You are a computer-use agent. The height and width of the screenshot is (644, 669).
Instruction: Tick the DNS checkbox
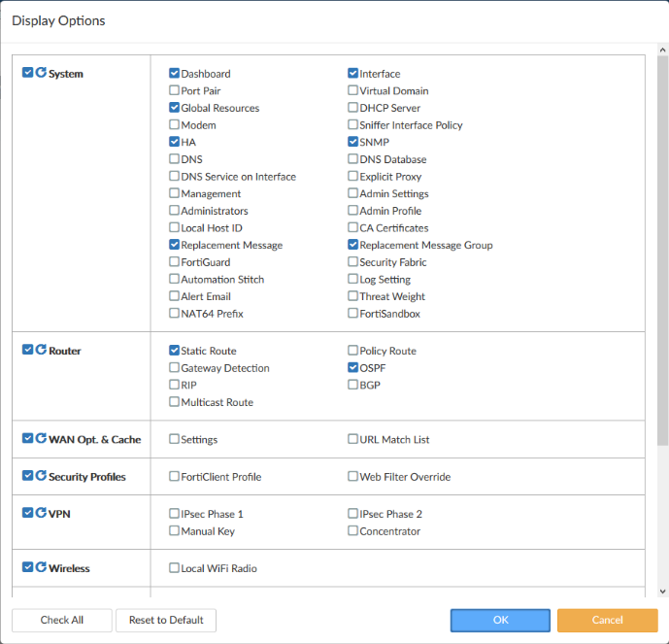(174, 158)
